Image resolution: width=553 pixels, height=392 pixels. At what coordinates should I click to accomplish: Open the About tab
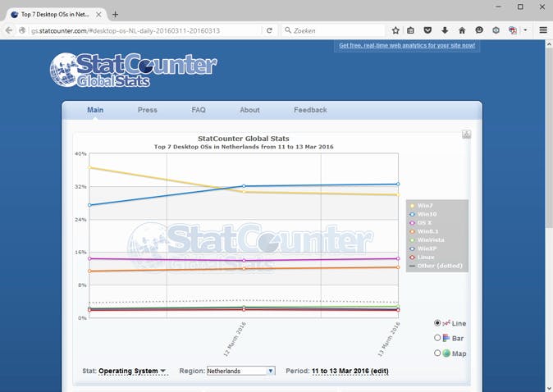click(x=249, y=110)
